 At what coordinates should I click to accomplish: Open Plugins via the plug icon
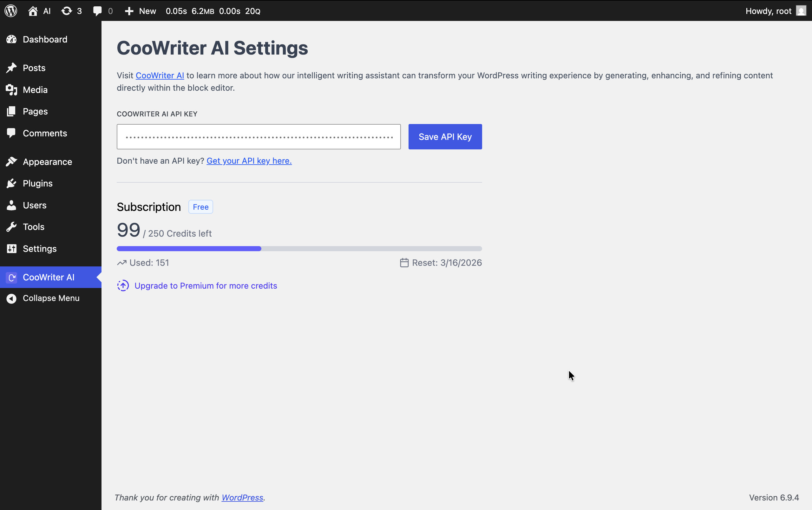tap(11, 183)
